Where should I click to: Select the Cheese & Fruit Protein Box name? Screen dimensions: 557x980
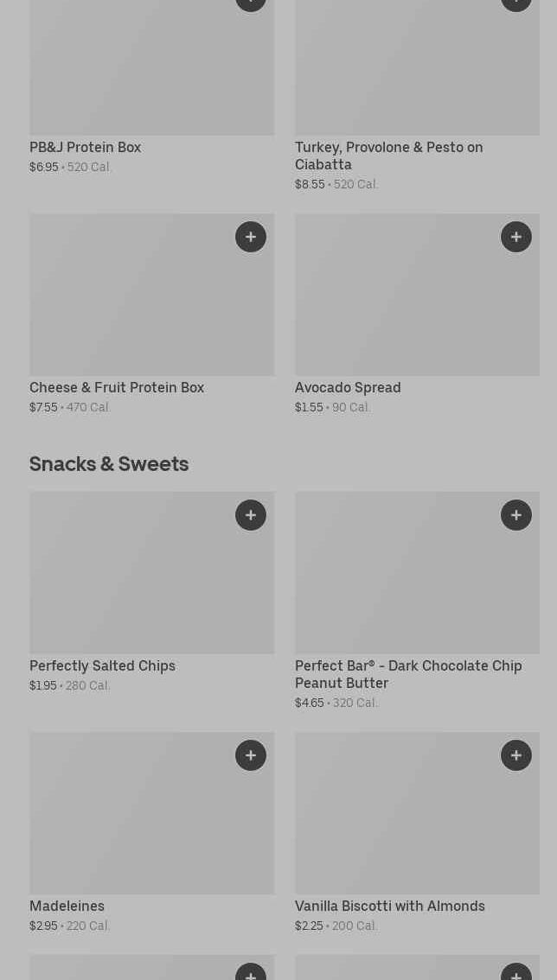[117, 388]
